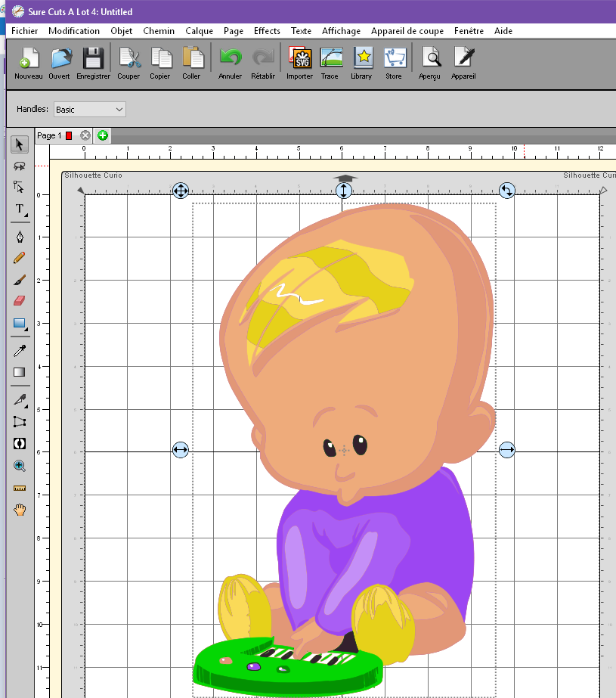Open the Rectangle shape tool flyout
Viewport: 616px width, 698px height.
pyautogui.click(x=20, y=324)
